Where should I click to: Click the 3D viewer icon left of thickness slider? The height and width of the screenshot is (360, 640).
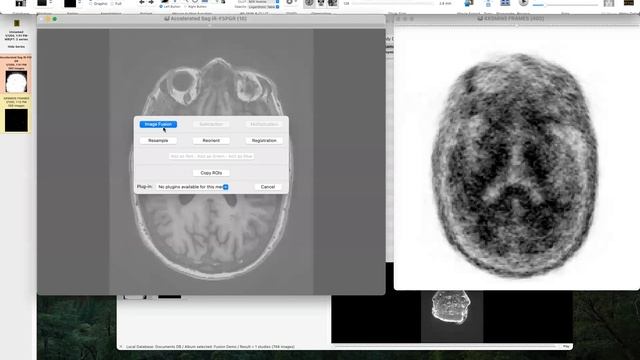tap(333, 3)
